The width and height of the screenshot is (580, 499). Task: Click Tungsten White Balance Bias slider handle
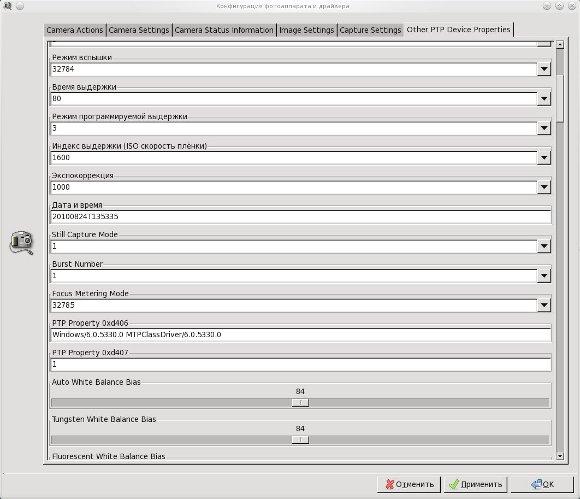(x=300, y=439)
